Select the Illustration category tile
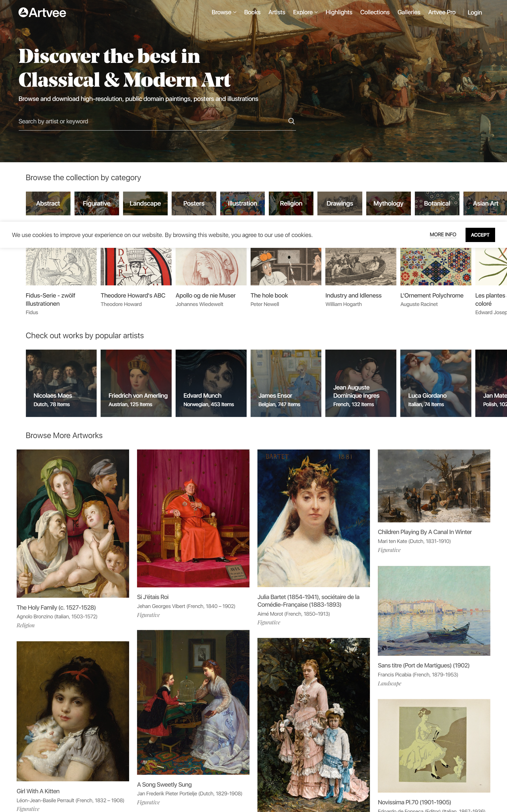This screenshot has width=507, height=812. [242, 203]
